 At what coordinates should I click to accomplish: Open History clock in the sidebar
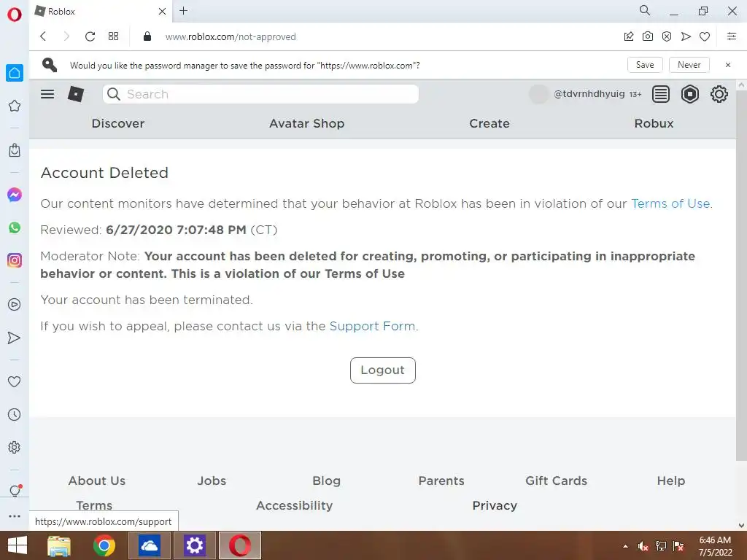click(x=15, y=415)
